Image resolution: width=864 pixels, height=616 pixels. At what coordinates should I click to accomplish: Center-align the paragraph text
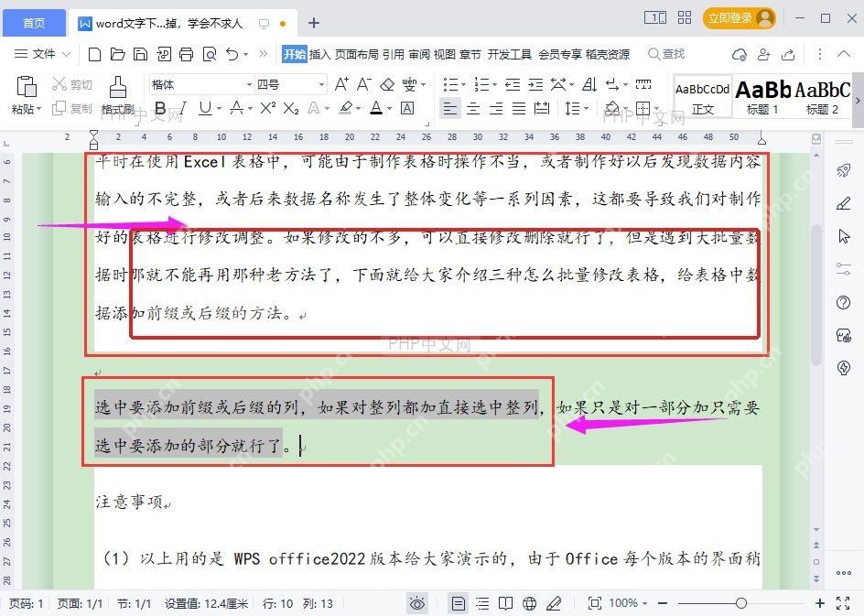click(473, 108)
